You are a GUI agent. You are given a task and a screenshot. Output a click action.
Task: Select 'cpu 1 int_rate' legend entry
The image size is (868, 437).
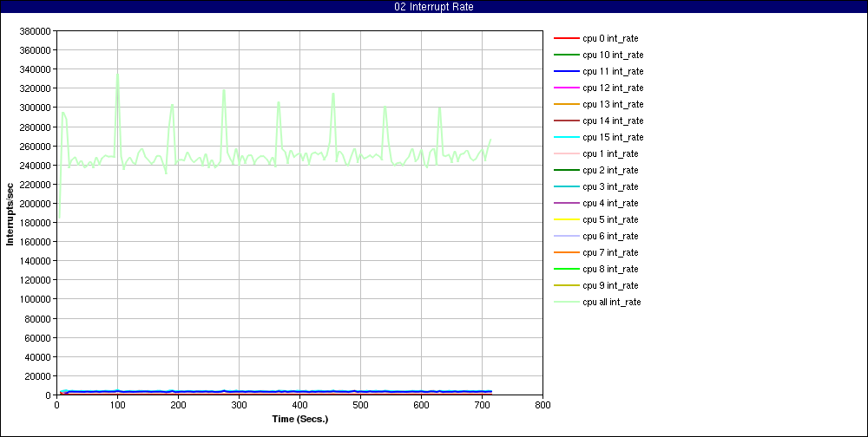pos(597,153)
